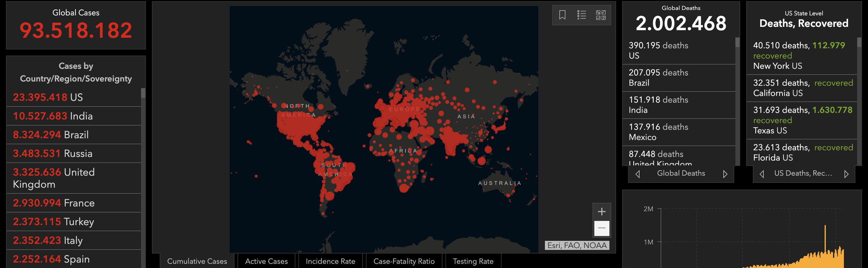Show the map legend list icon
This screenshot has height=268, width=868.
coord(581,15)
